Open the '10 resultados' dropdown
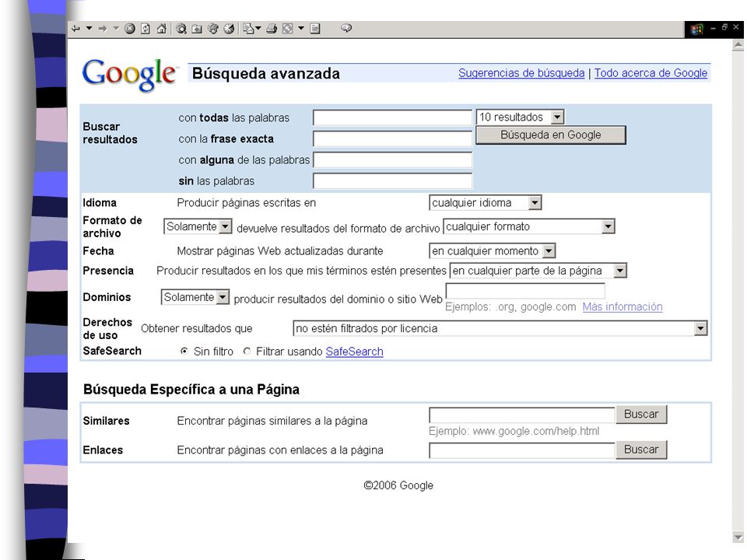Viewport: 747px width, 560px height. 521,117
